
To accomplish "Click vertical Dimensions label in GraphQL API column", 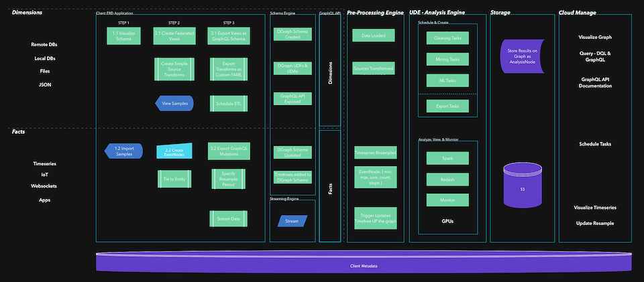I will pos(330,73).
